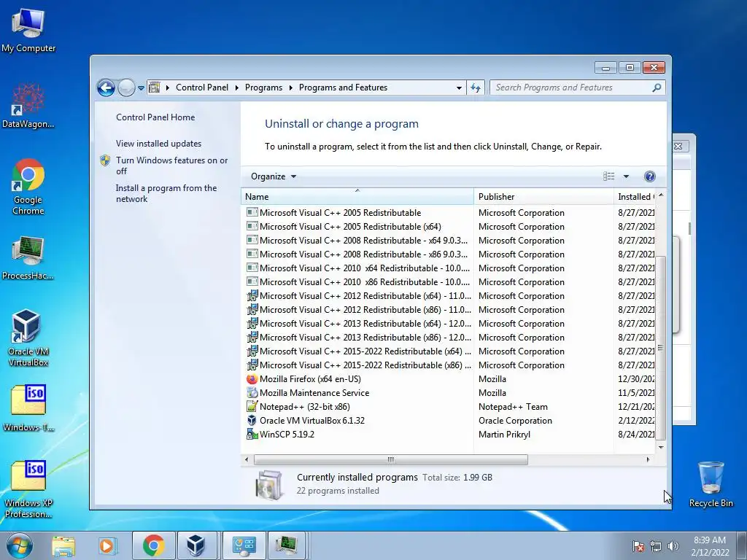Expand the address bar history dropdown arrow
Image resolution: width=747 pixels, height=560 pixels.
[459, 88]
